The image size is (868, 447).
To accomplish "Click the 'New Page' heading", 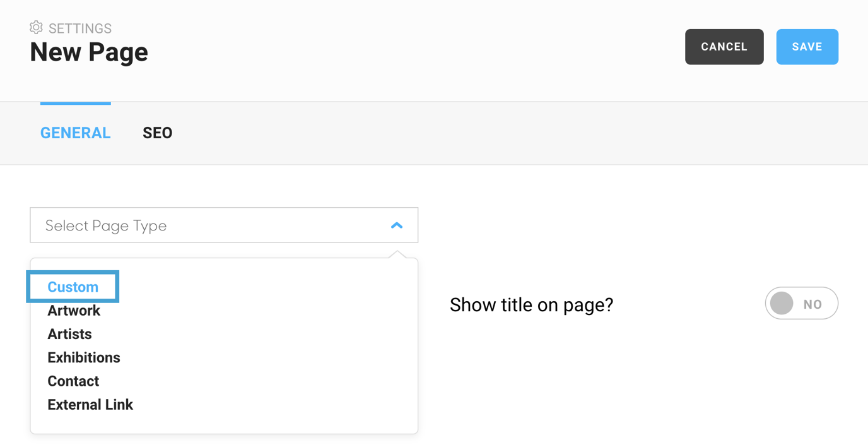I will click(x=88, y=52).
